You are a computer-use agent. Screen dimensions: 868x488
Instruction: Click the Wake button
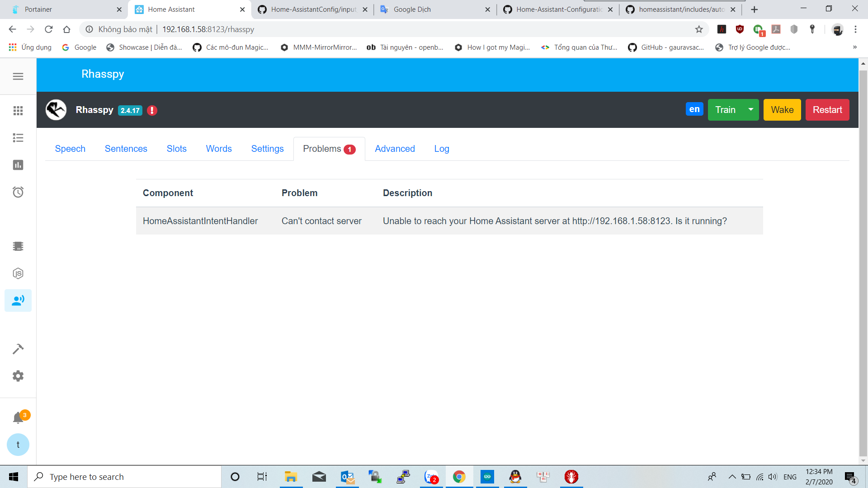coord(782,110)
